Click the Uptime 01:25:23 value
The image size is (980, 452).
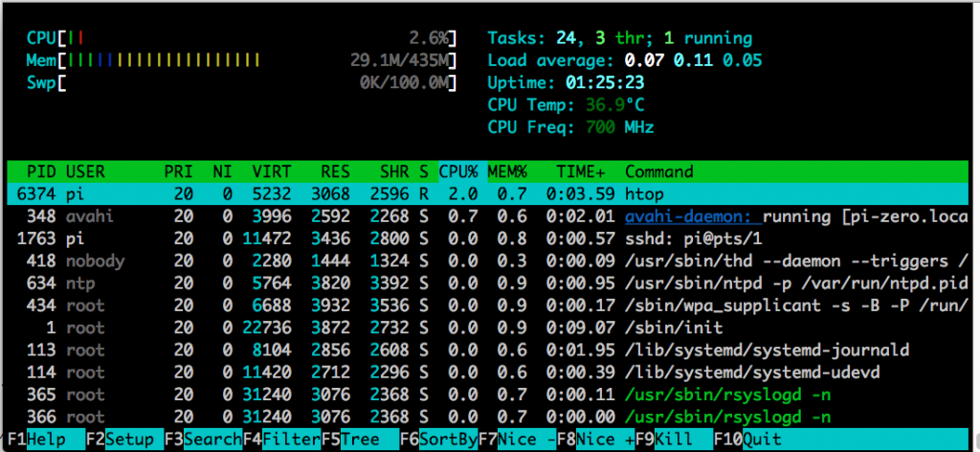(x=605, y=82)
